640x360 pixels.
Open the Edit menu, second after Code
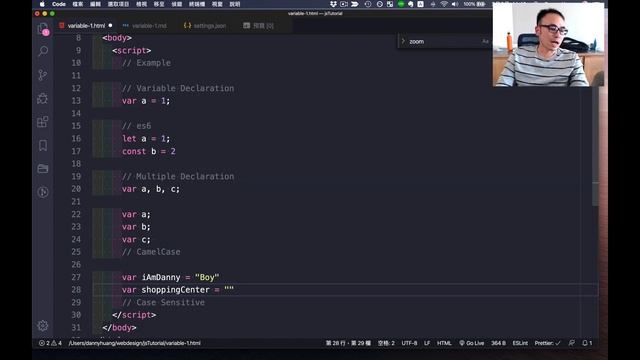[95, 4]
